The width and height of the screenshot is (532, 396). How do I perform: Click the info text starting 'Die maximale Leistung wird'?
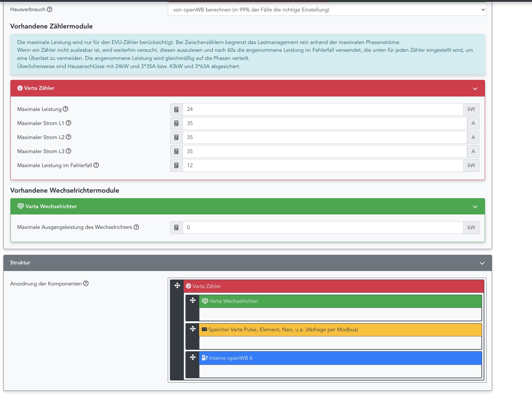245,54
